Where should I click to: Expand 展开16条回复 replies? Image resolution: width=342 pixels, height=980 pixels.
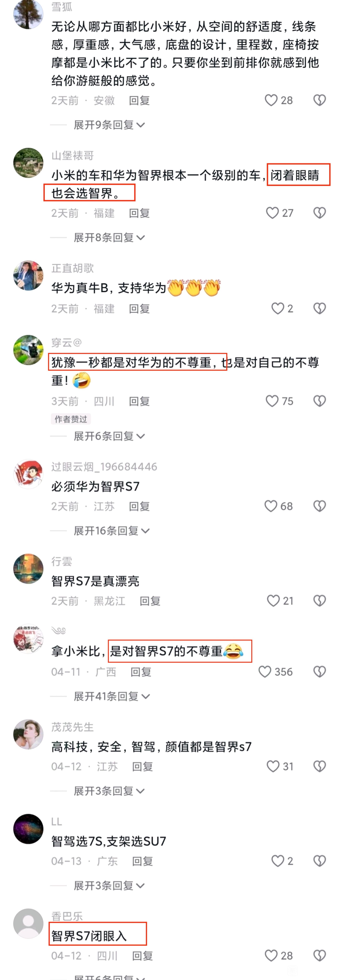coord(111,531)
